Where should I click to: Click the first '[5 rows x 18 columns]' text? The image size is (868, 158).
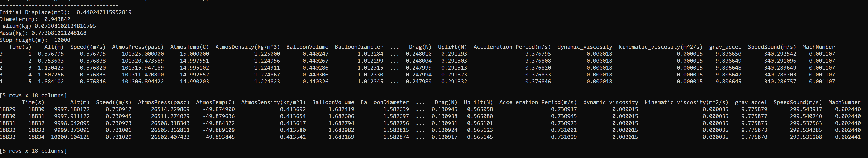pyautogui.click(x=33, y=96)
